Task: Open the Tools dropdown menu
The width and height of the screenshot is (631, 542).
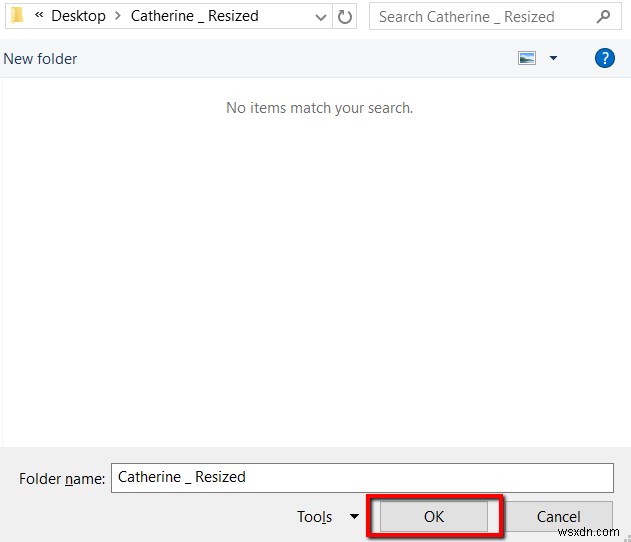Action: pos(328,517)
